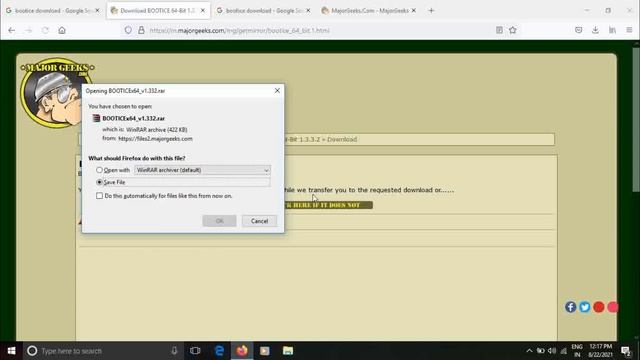This screenshot has height=360, width=640.
Task: Open the Save to Pocket icon
Action: pos(578,30)
